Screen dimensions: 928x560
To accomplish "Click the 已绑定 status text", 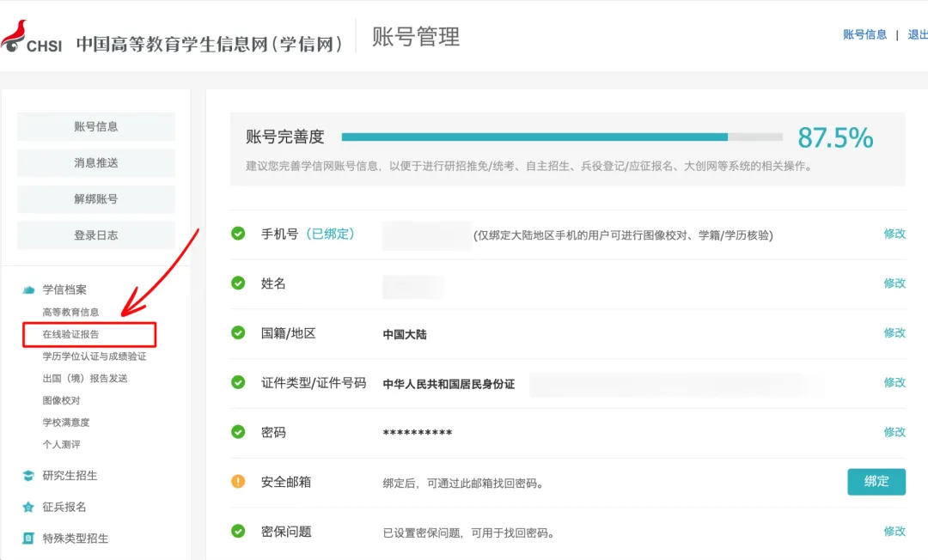I will [x=330, y=234].
